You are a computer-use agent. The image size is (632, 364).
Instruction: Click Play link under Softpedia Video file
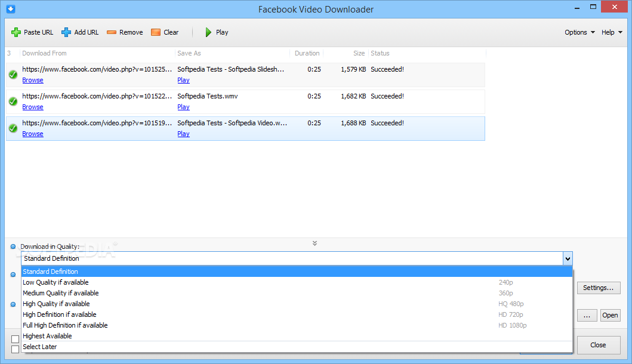point(183,134)
